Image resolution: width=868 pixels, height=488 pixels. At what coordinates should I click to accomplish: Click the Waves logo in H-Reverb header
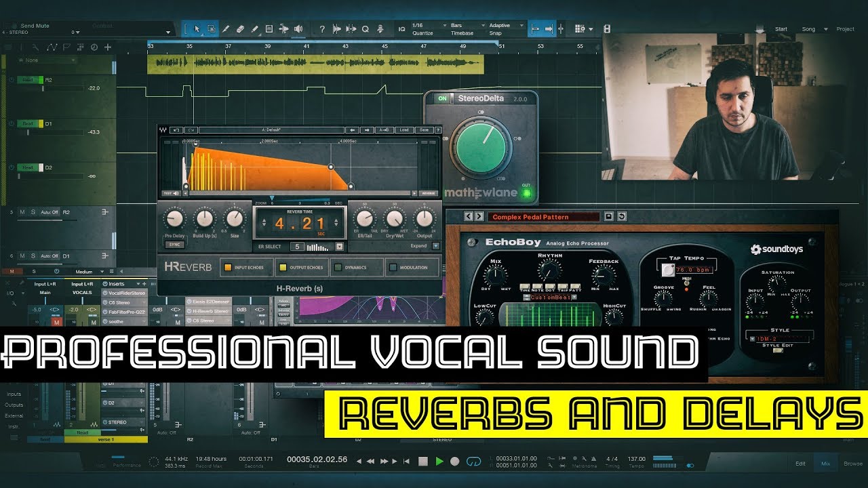point(163,129)
